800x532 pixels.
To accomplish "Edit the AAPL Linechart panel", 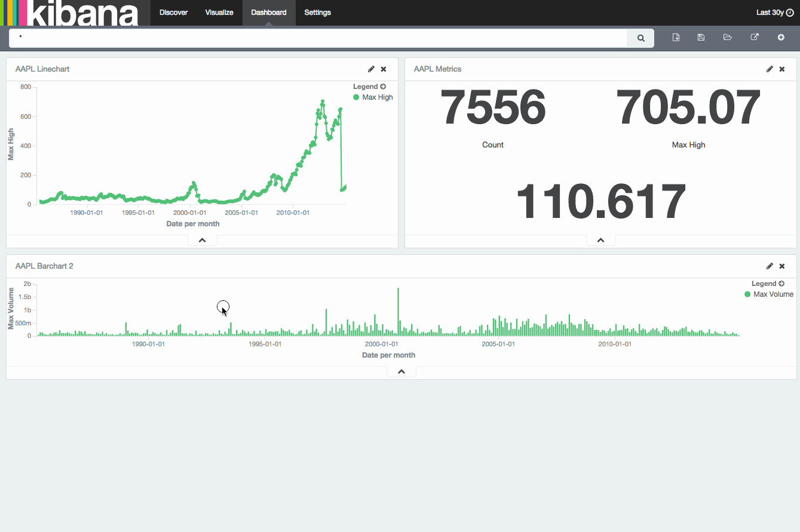I will 371,69.
